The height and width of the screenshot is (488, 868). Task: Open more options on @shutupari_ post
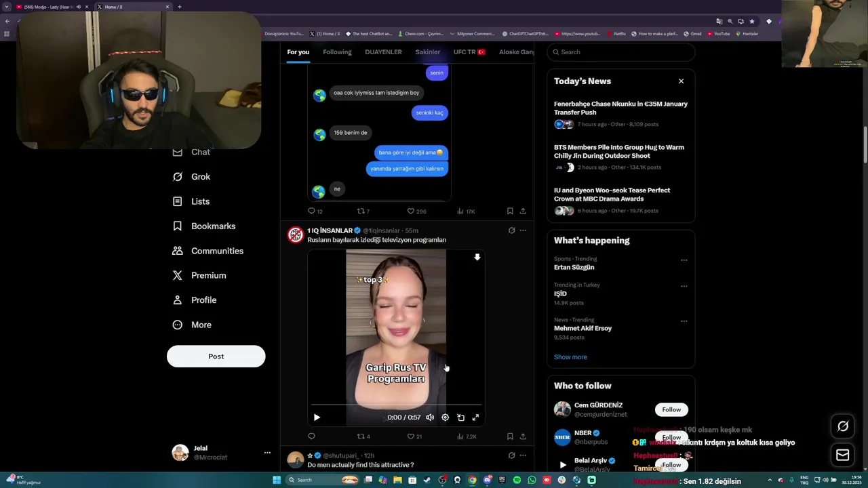(x=523, y=455)
